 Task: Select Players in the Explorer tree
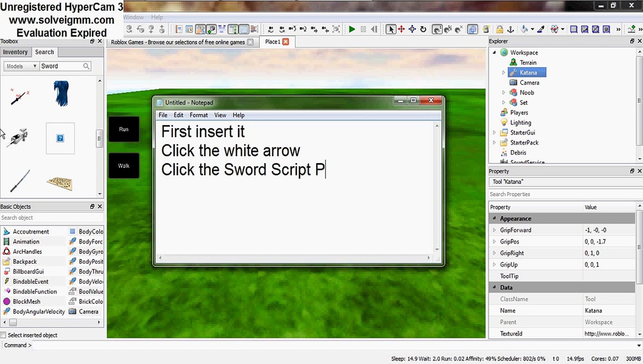click(x=519, y=113)
